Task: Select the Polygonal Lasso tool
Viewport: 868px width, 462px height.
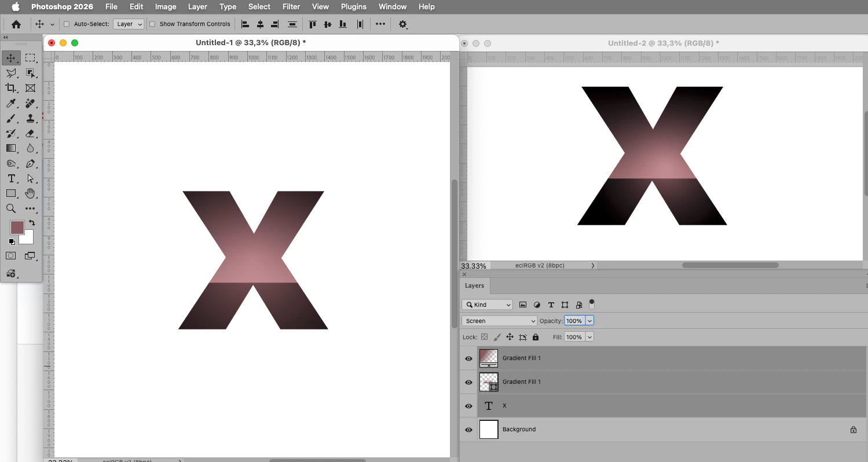Action: pos(11,73)
